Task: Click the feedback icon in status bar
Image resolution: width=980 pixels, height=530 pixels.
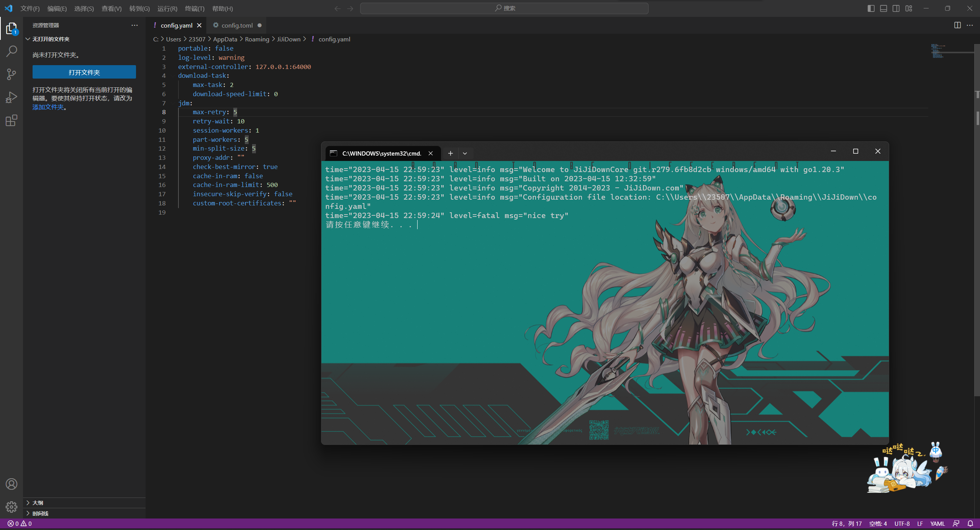Action: tap(956, 523)
